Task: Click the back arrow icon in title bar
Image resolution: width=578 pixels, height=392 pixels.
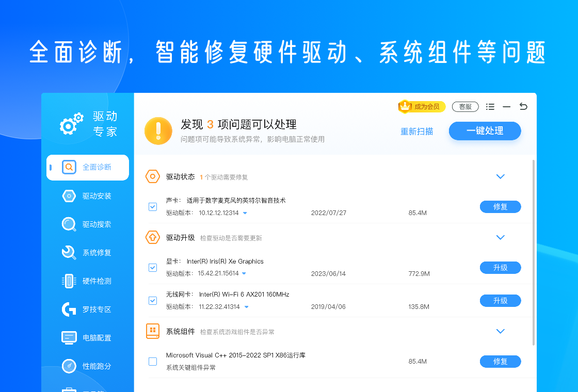Action: pyautogui.click(x=523, y=106)
